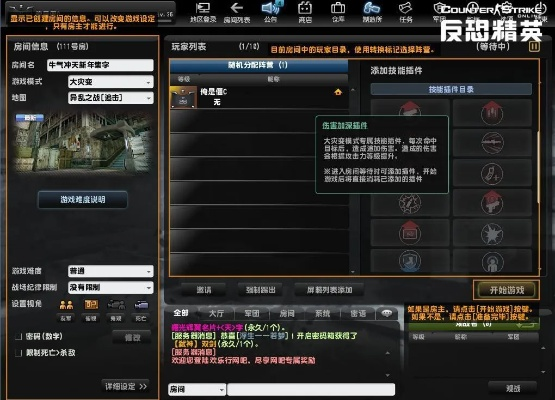Click the 技能插件目录 header button

(451, 89)
